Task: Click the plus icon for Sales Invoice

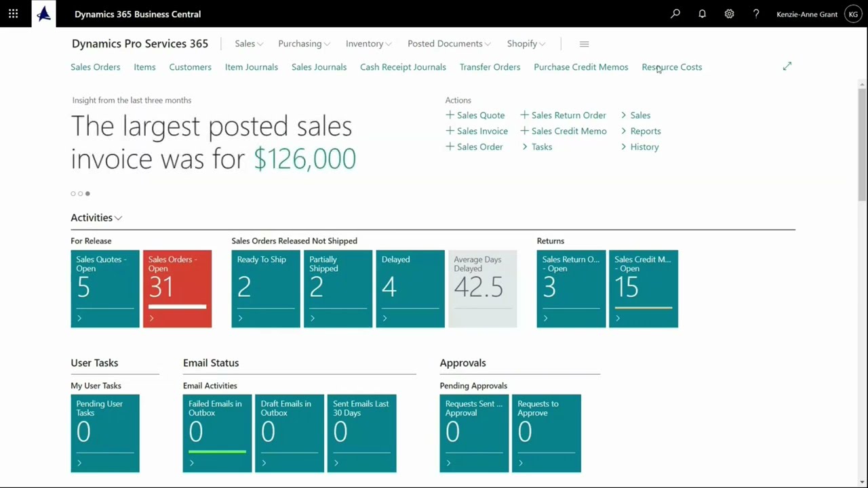Action: (x=450, y=131)
